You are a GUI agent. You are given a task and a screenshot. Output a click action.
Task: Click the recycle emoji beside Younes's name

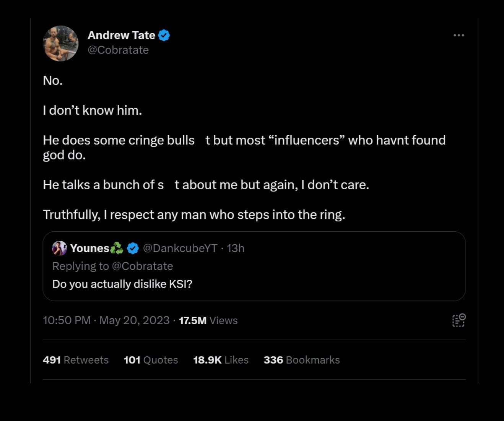point(115,248)
